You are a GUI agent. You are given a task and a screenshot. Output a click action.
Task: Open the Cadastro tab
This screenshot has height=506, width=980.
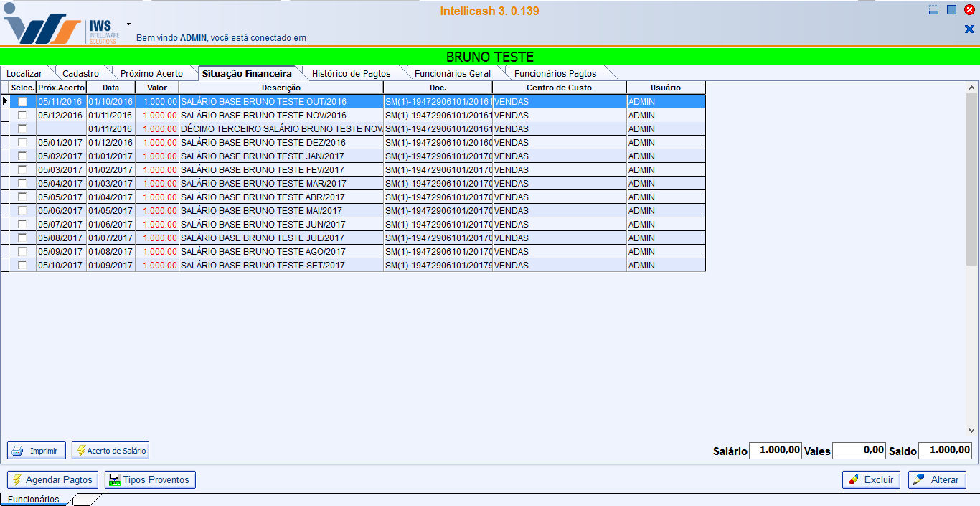coord(80,73)
